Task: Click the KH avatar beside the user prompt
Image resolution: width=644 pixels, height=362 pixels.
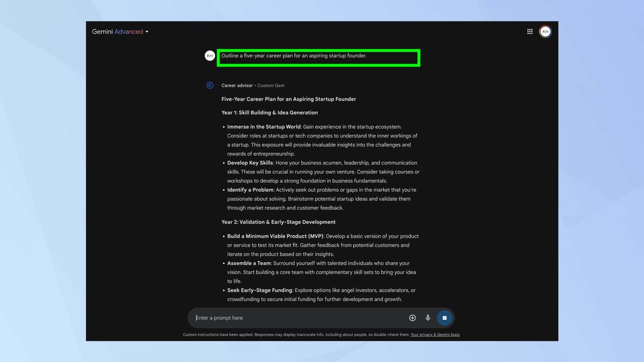Action: (x=209, y=55)
